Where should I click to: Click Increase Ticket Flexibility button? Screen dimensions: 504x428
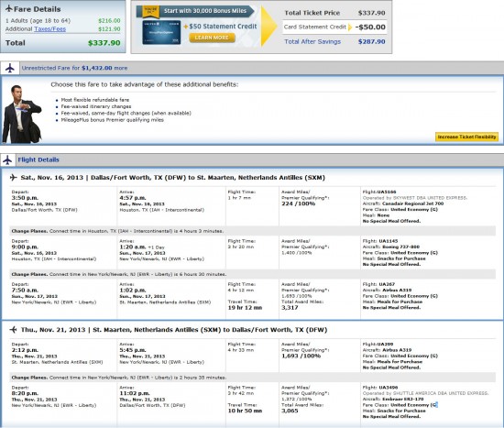(x=466, y=137)
